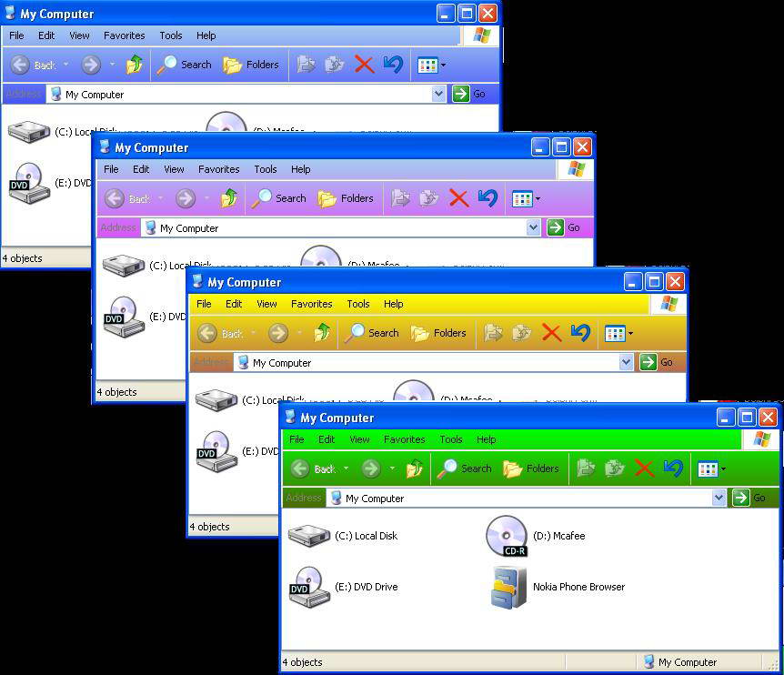Viewport: 784px width, 675px height.
Task: Expand the Views dropdown in the yellow window
Action: tap(631, 333)
